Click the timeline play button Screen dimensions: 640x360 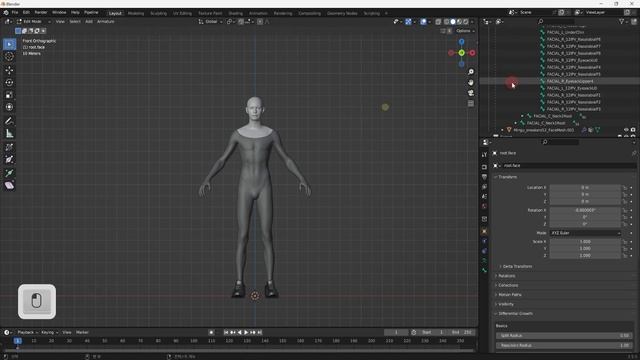[x=246, y=333]
